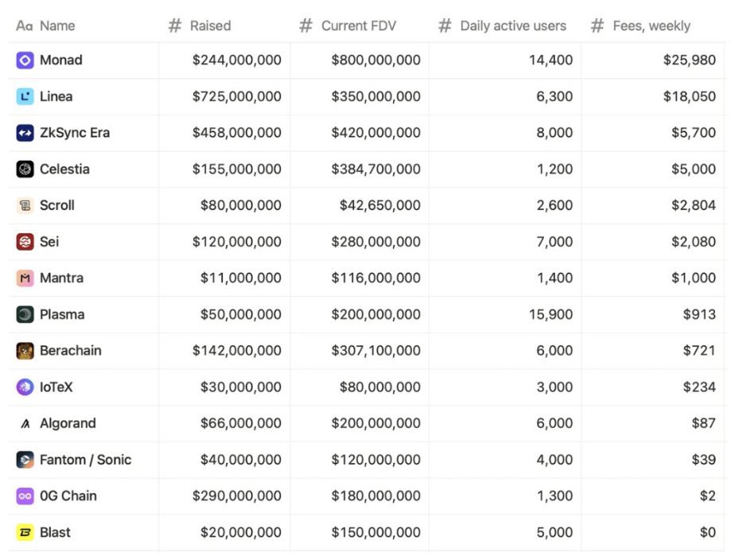
Task: Select the ZkSync Era row name
Action: tap(75, 133)
